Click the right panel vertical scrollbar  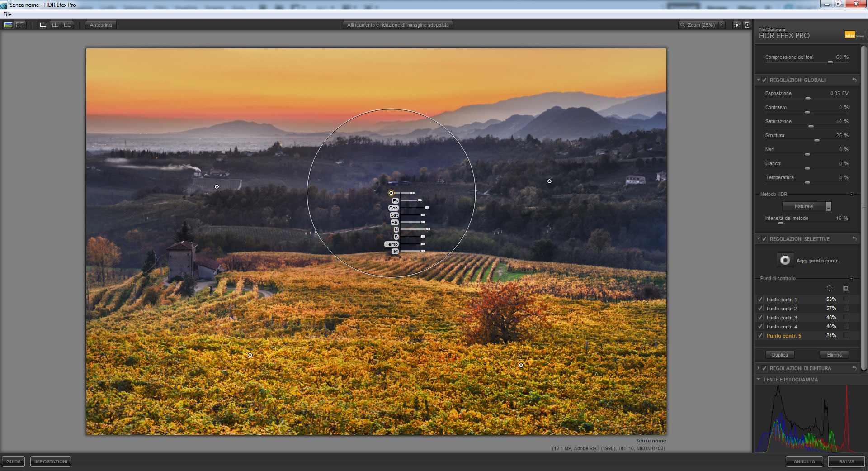coord(864,208)
